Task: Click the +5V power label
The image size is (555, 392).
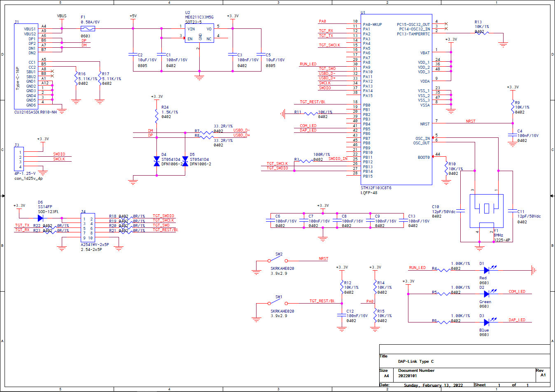Action: point(133,16)
